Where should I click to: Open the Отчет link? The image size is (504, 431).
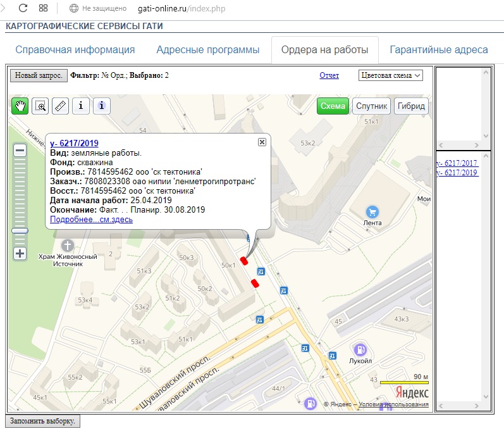tap(329, 75)
